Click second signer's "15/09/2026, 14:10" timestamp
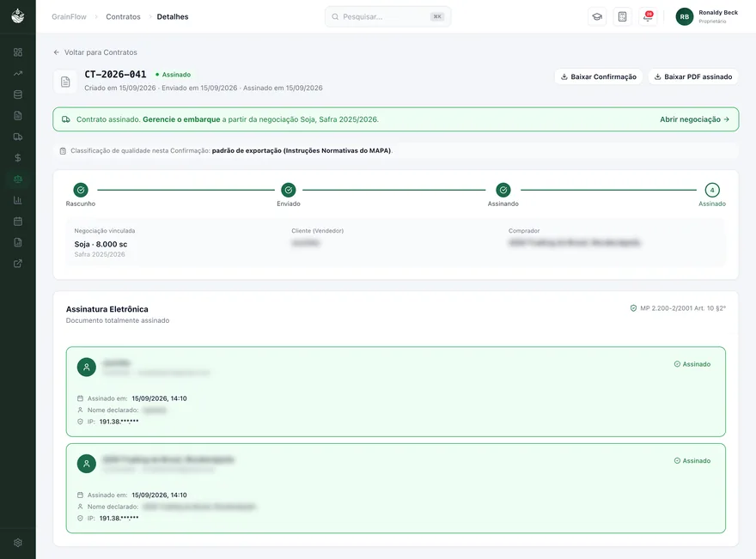Image resolution: width=756 pixels, height=559 pixels. pos(159,495)
